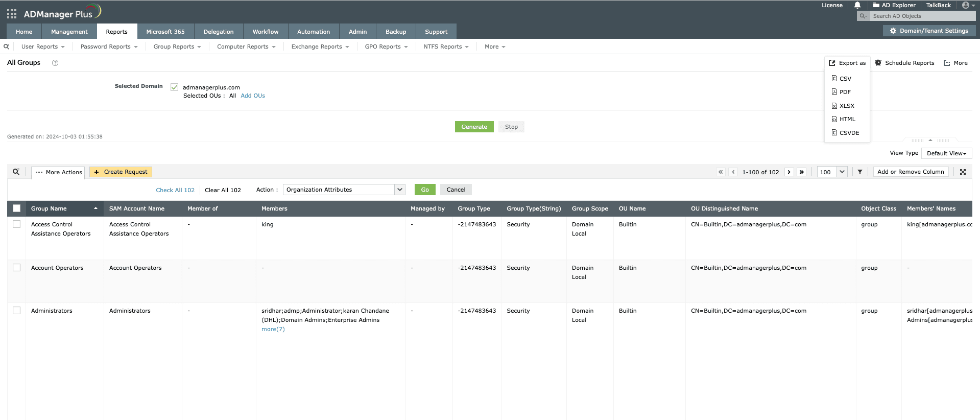Open the All Groups help icon
This screenshot has height=420, width=980.
click(55, 63)
